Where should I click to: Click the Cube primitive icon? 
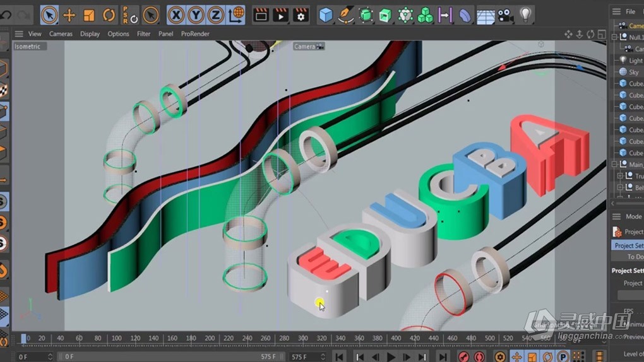326,15
